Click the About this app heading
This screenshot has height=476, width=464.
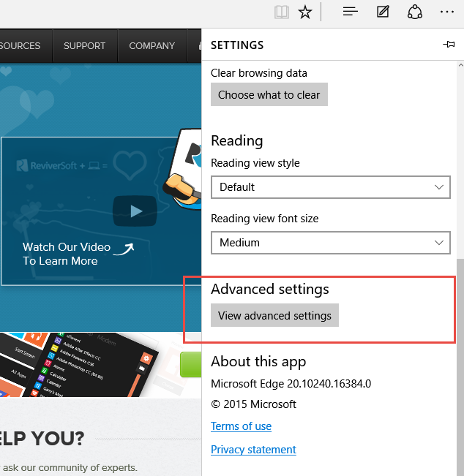click(258, 362)
